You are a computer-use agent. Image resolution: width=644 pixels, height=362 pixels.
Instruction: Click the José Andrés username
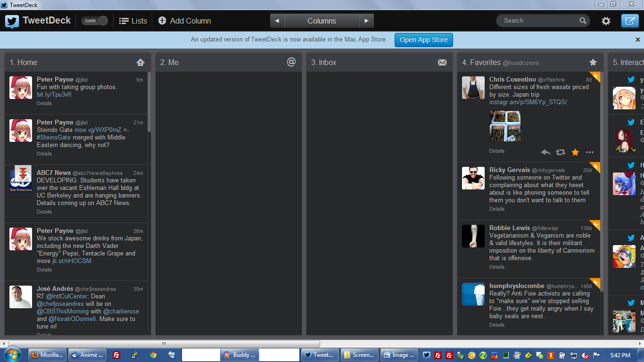pyautogui.click(x=55, y=288)
